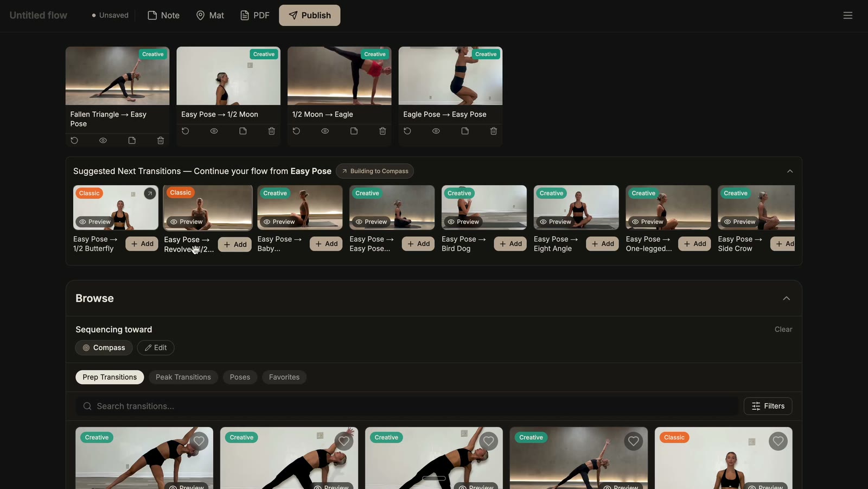The height and width of the screenshot is (489, 868).
Task: Add Easy Pose → Baby transition
Action: pos(326,244)
